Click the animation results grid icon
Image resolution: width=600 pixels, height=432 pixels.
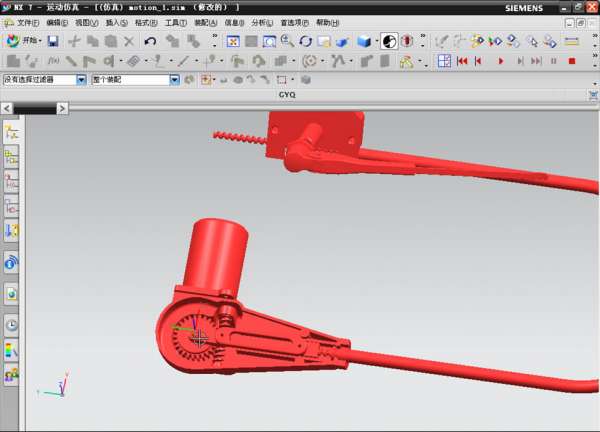pyautogui.click(x=444, y=61)
